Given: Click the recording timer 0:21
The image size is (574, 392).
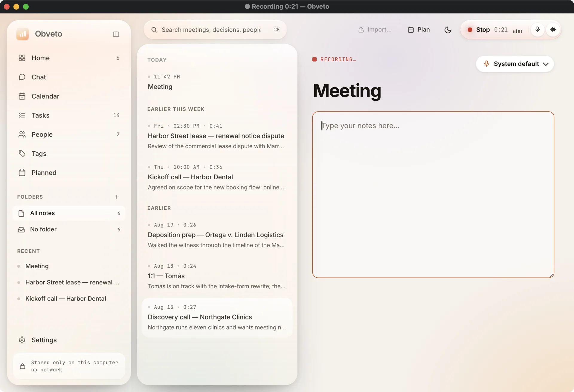Looking at the screenshot, I should pos(501,30).
